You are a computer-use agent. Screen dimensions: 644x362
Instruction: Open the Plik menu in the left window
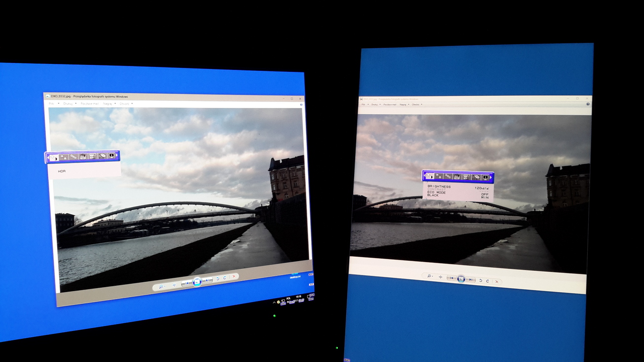(x=51, y=103)
